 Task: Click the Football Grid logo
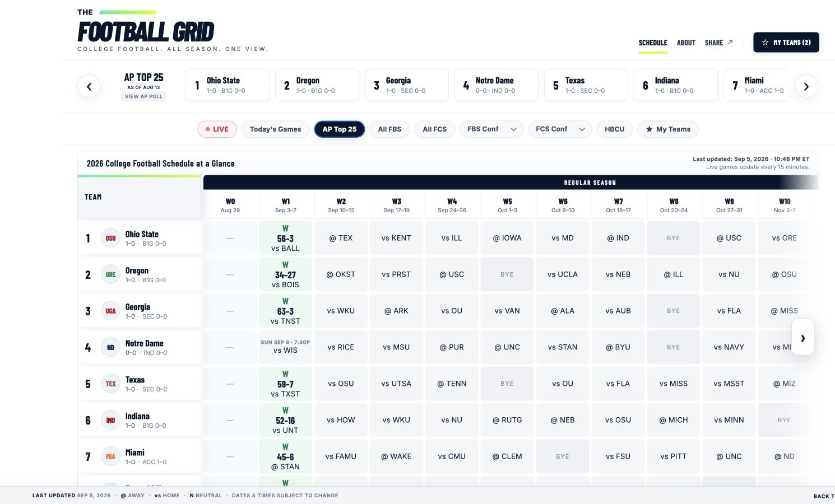[146, 31]
